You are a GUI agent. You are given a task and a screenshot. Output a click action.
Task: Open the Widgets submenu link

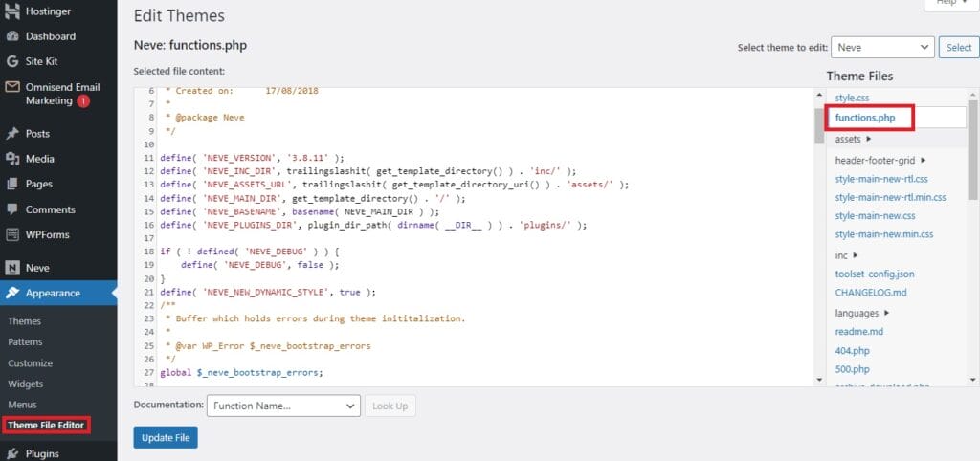[x=25, y=384]
